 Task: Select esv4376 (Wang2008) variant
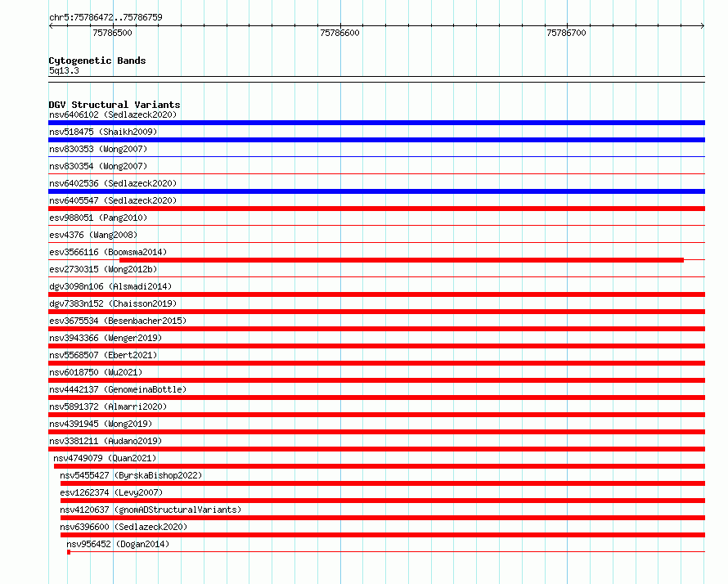93,235
